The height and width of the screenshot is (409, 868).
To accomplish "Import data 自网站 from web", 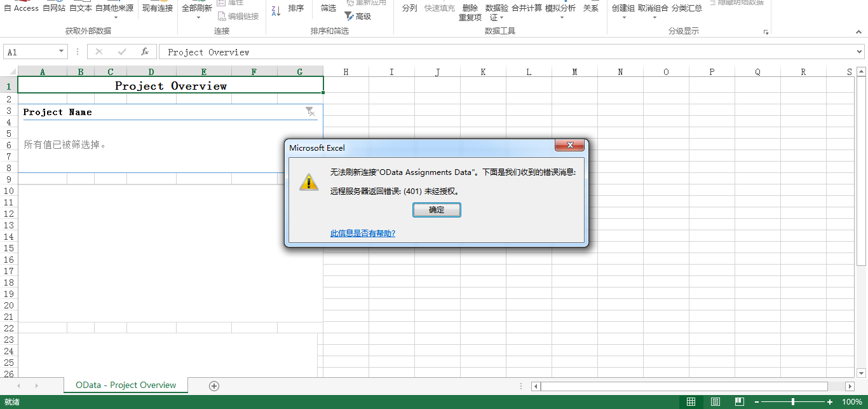I will pyautogui.click(x=54, y=8).
